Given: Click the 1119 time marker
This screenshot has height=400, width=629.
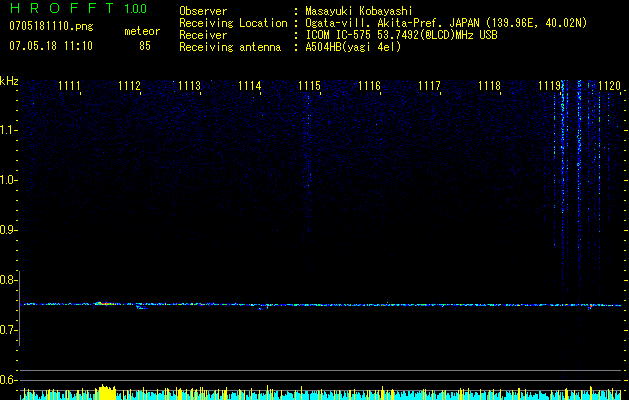Looking at the screenshot, I should [x=550, y=86].
